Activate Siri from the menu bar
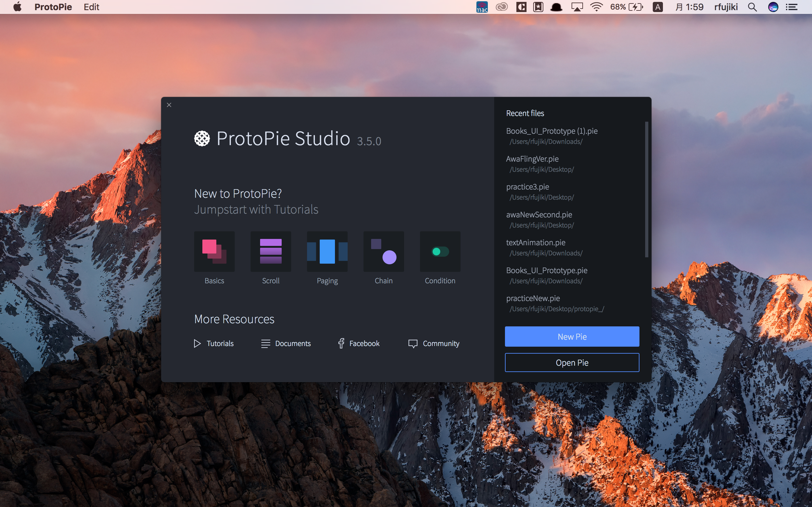812x507 pixels. (x=773, y=7)
